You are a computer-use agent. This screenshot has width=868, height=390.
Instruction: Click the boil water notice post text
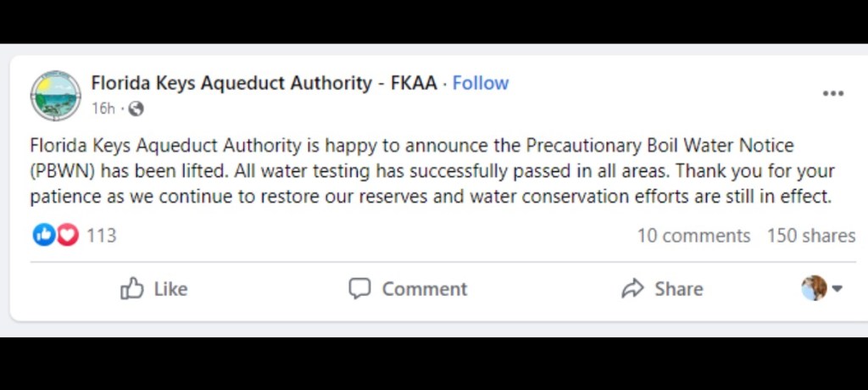(x=432, y=171)
